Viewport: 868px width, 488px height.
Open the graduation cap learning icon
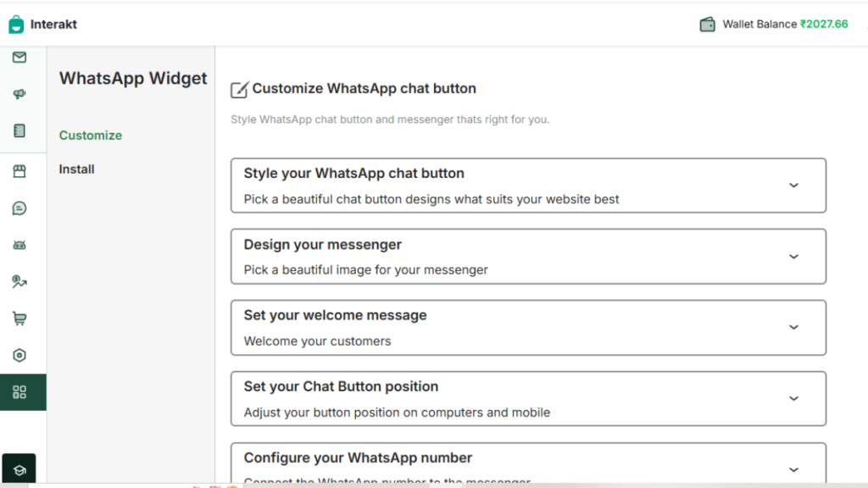(21, 469)
